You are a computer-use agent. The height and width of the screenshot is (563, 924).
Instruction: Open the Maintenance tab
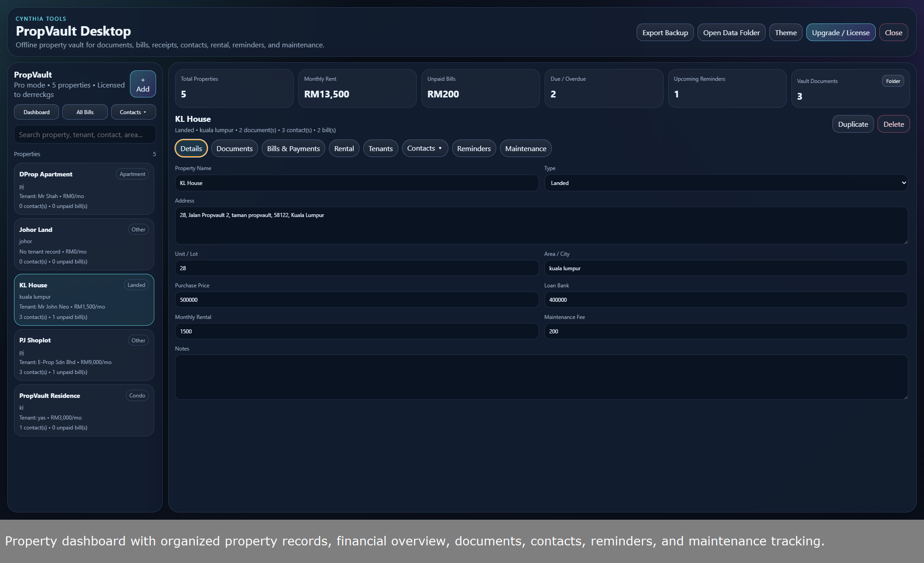coord(526,148)
